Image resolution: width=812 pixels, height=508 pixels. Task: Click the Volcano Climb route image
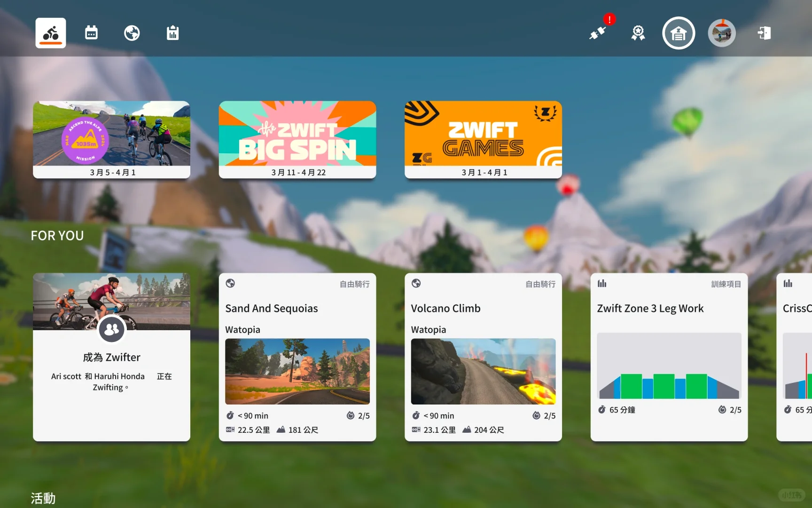tap(483, 372)
